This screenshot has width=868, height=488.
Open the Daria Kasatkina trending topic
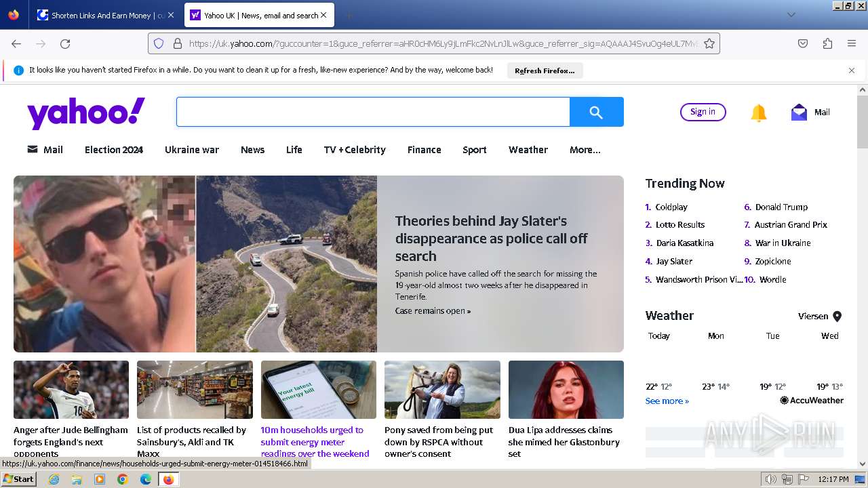(685, 243)
